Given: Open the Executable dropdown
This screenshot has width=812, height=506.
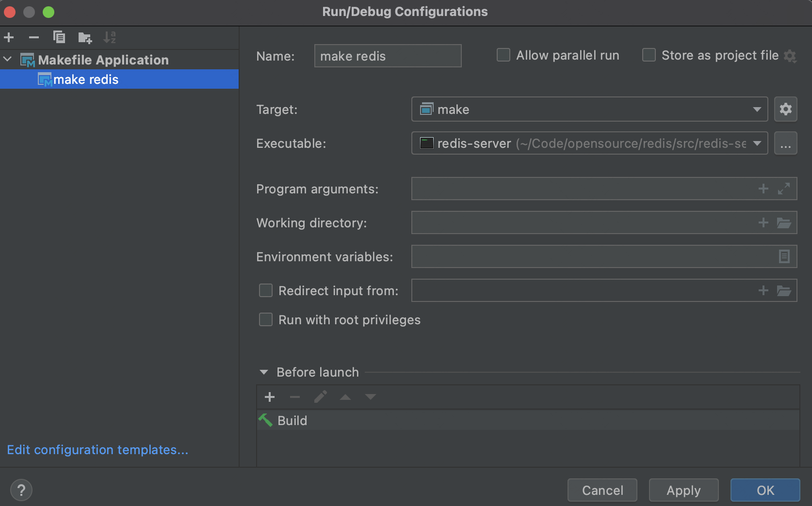Looking at the screenshot, I should pyautogui.click(x=756, y=143).
